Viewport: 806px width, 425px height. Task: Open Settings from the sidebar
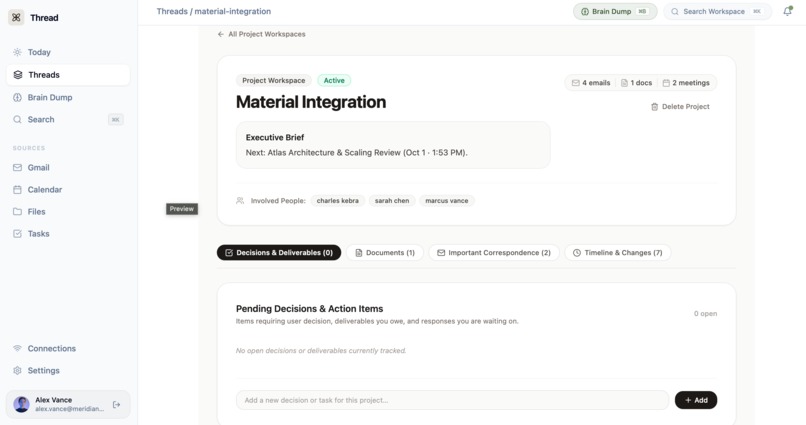(68, 371)
